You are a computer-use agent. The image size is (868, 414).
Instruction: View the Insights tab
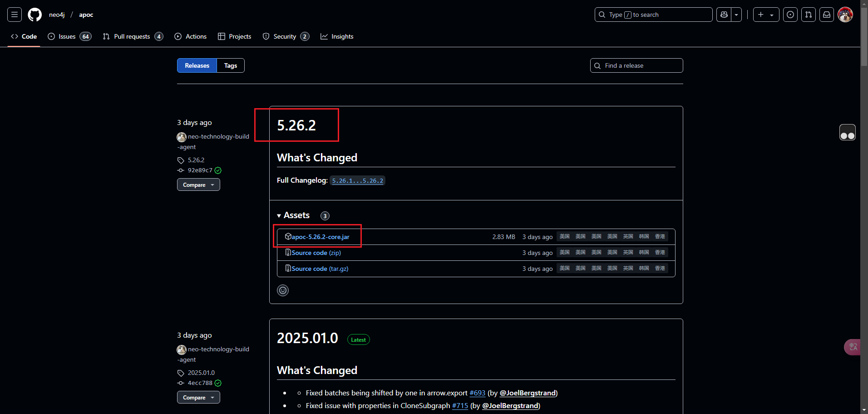337,36
